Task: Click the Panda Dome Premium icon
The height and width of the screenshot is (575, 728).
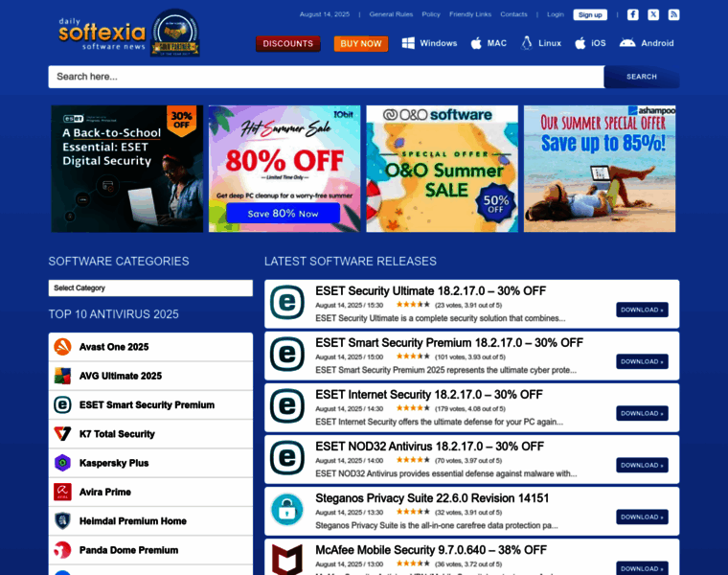Action: [62, 550]
